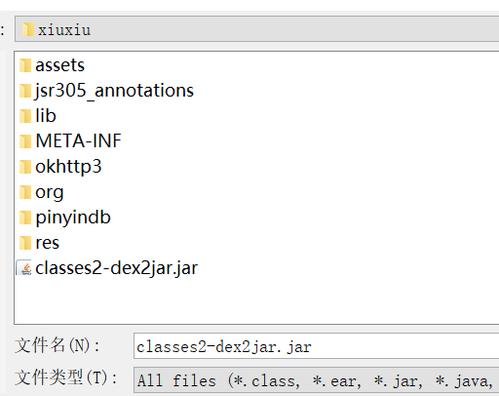Select the okhttp3 folder name

68,167
